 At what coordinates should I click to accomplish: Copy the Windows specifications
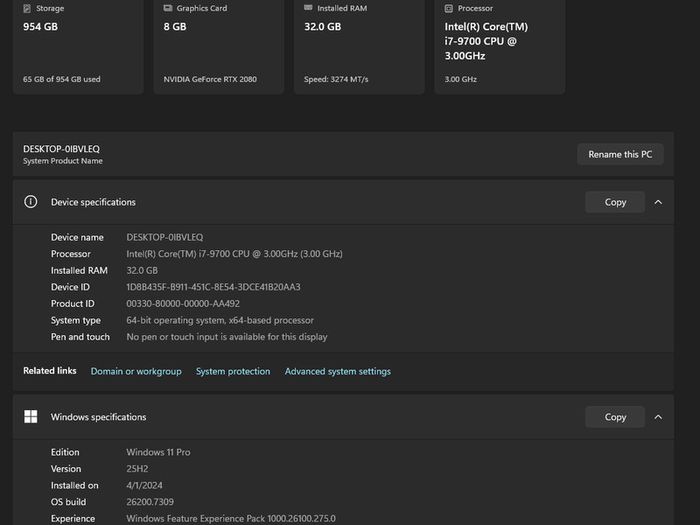[615, 417]
